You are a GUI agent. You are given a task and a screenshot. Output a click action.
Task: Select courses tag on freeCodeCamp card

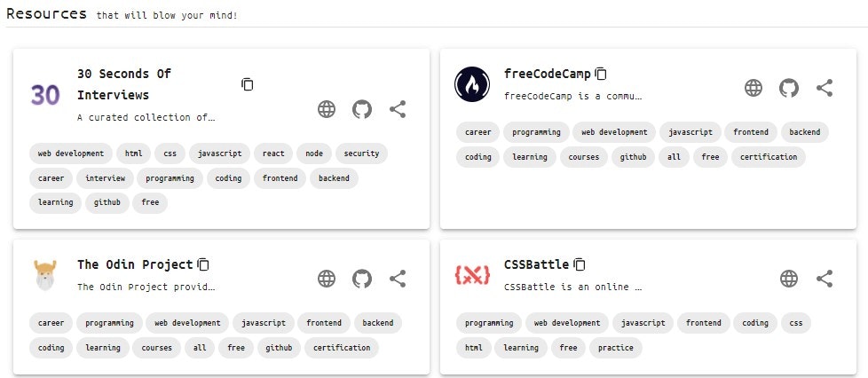[583, 157]
